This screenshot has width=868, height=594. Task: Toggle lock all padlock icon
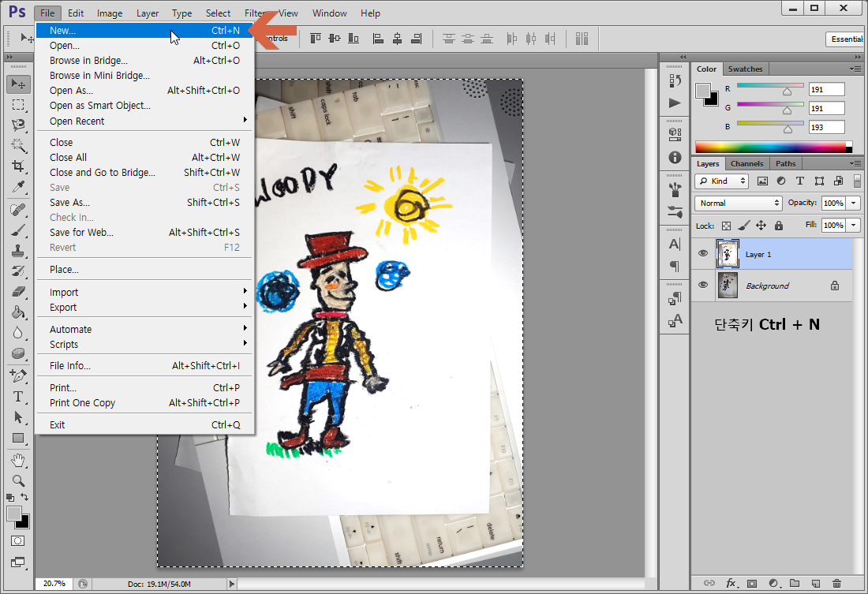(779, 226)
